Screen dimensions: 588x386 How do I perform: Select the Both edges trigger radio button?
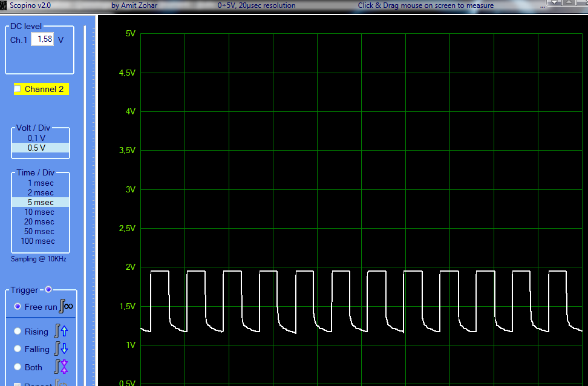[18, 367]
